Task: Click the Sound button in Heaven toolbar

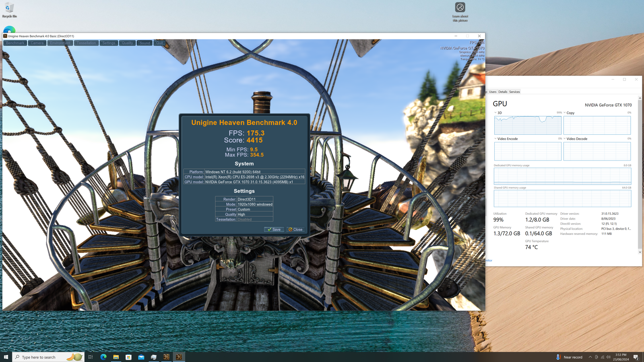Action: tap(145, 43)
